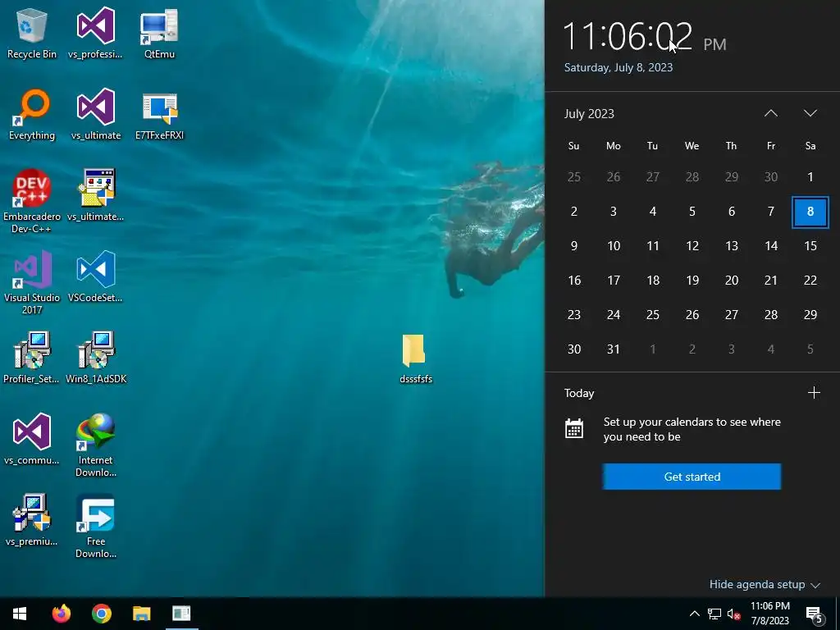Image resolution: width=840 pixels, height=630 pixels.
Task: Select July 27 in the calendar
Action: click(x=731, y=314)
